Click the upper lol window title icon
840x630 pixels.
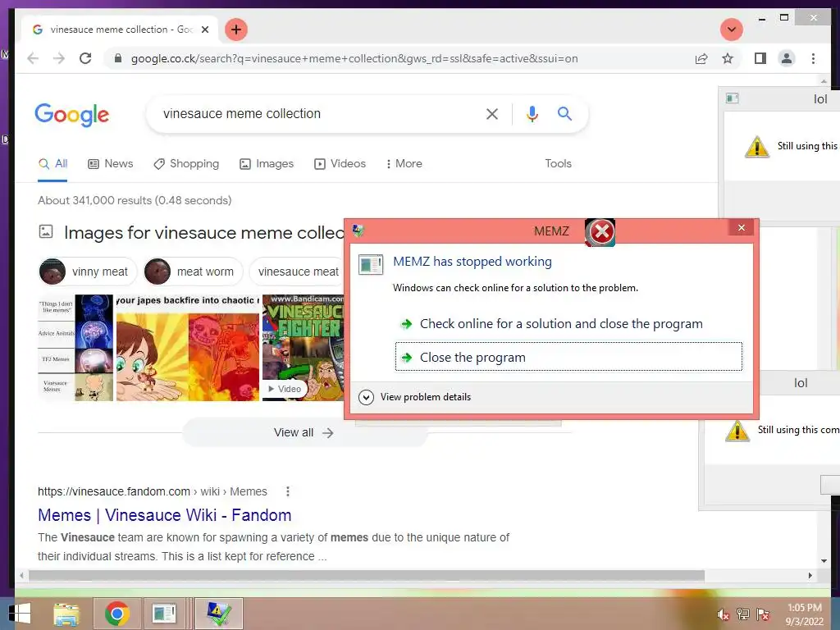coord(733,98)
